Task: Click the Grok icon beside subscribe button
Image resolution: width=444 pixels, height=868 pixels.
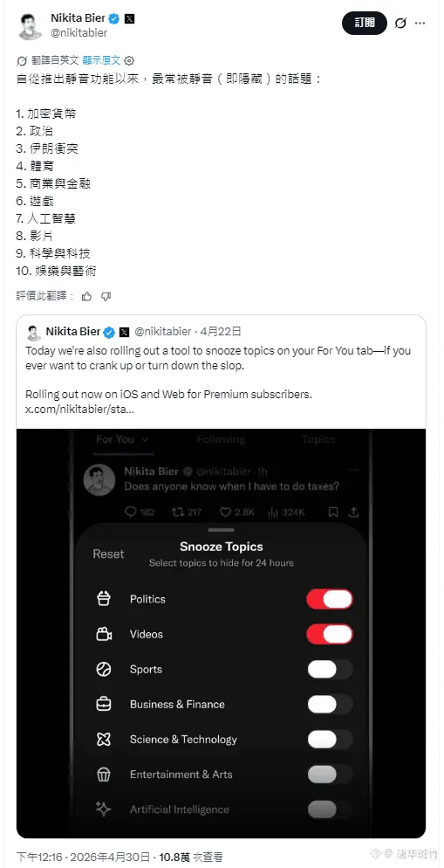Action: point(400,24)
